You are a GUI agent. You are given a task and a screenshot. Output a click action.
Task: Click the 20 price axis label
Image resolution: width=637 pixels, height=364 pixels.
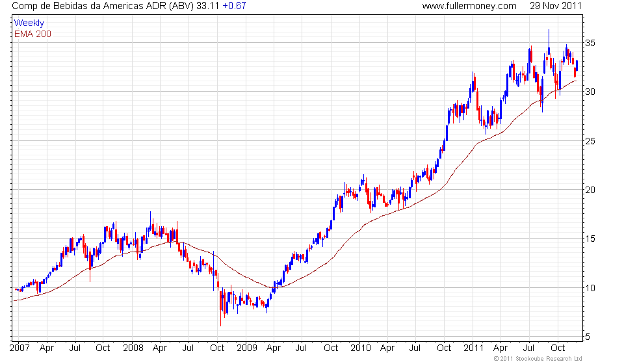click(x=590, y=190)
